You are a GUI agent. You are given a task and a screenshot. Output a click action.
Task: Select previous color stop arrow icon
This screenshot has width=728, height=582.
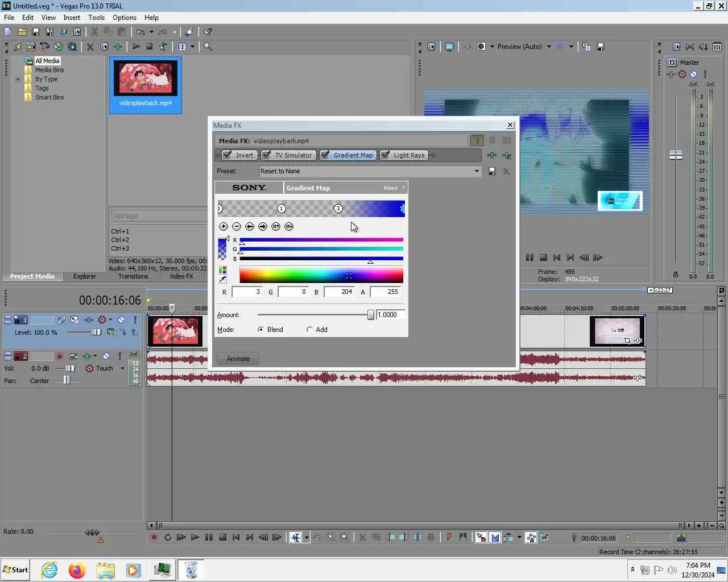click(x=250, y=226)
